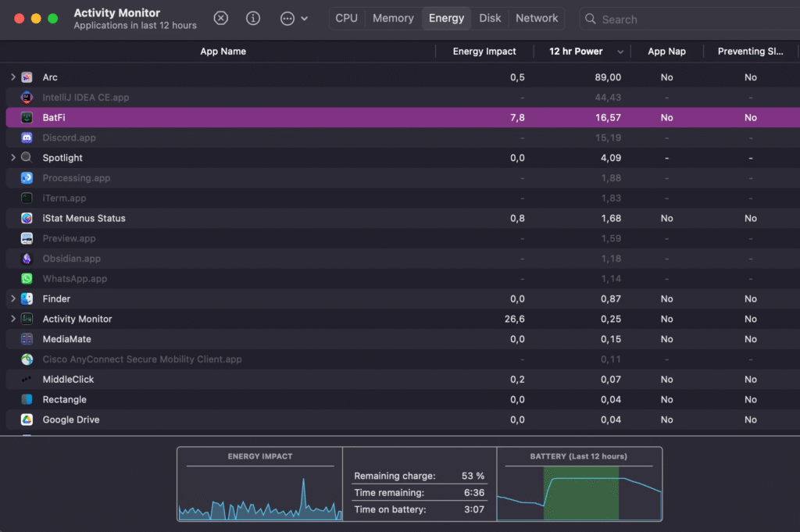This screenshot has height=532, width=800.
Task: Click Arc's 89,00 power value
Action: click(x=608, y=77)
